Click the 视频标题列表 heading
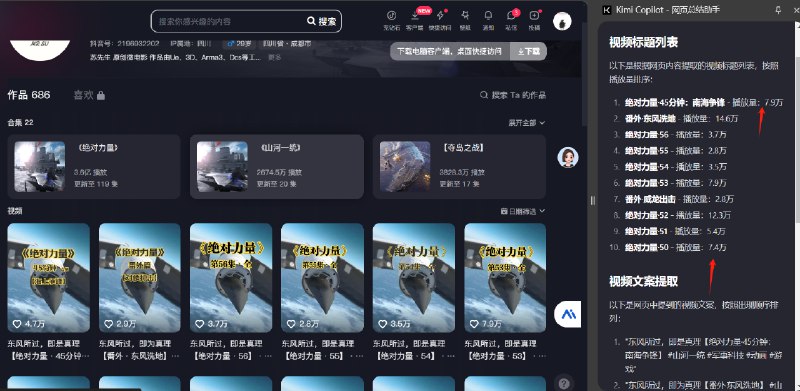The width and height of the screenshot is (800, 391). tap(643, 42)
